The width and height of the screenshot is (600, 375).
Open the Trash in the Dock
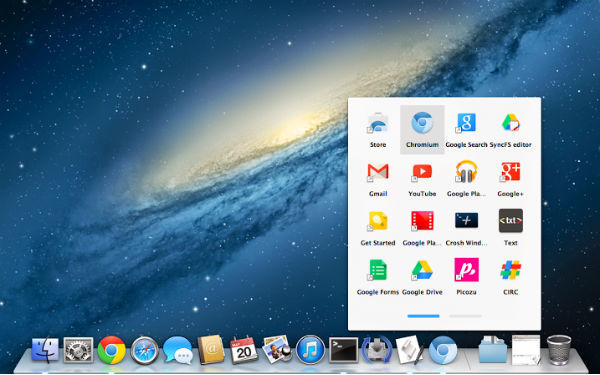point(559,350)
